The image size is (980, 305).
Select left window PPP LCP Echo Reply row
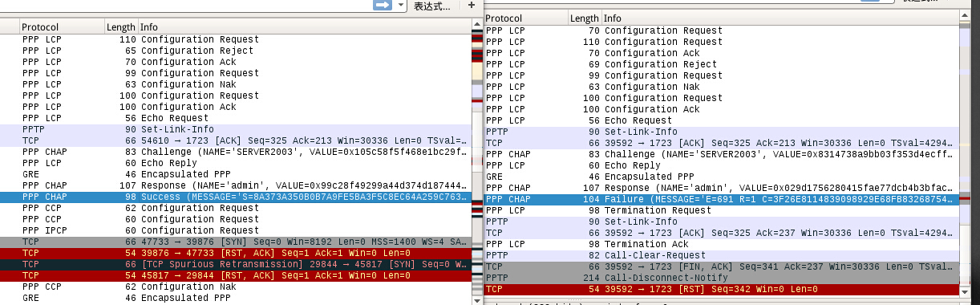236,163
